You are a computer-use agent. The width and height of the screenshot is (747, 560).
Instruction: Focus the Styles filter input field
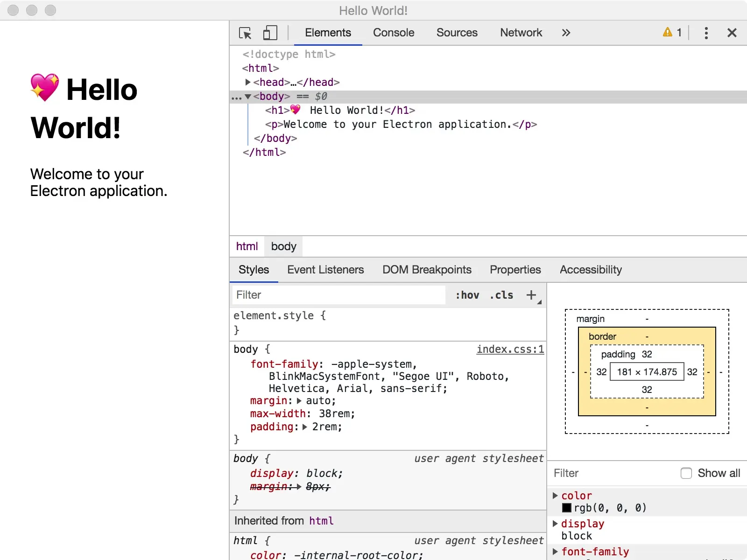338,295
